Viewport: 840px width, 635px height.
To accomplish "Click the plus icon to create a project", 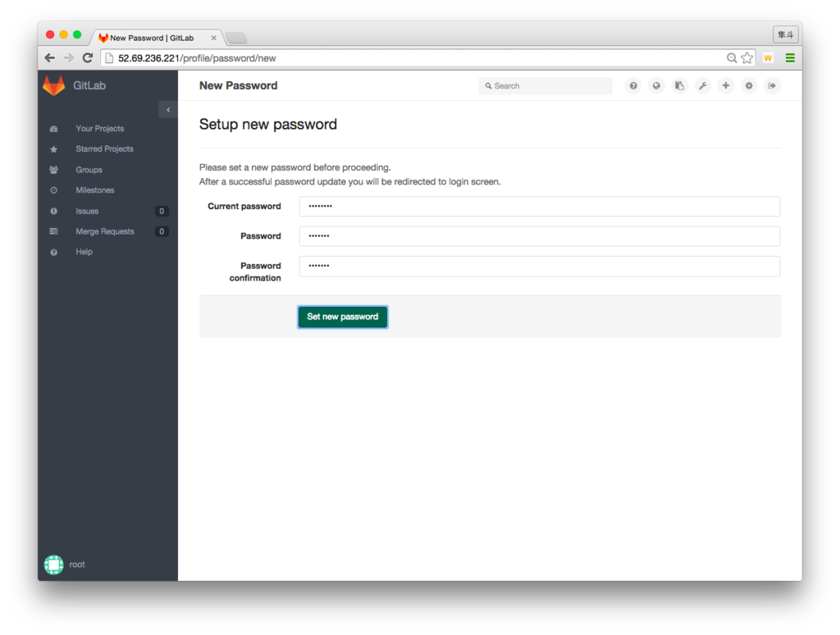I will (725, 86).
